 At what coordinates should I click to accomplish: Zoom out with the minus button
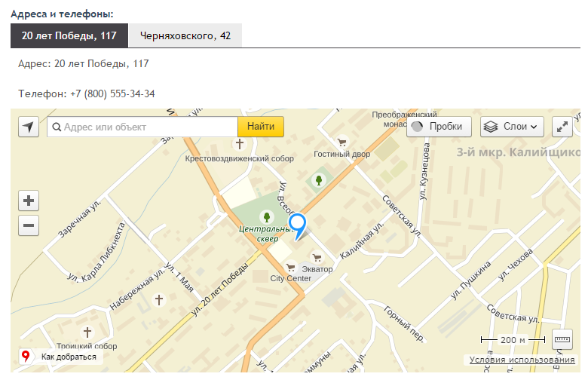(29, 225)
